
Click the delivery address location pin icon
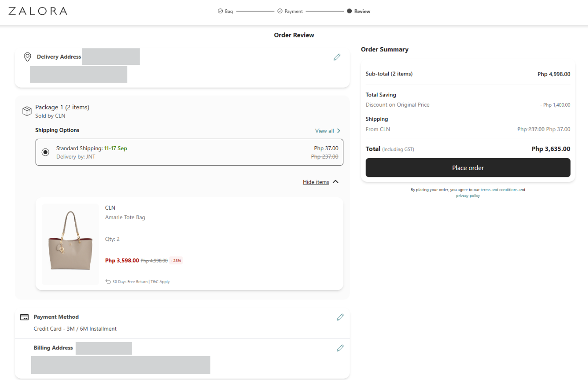(x=28, y=57)
